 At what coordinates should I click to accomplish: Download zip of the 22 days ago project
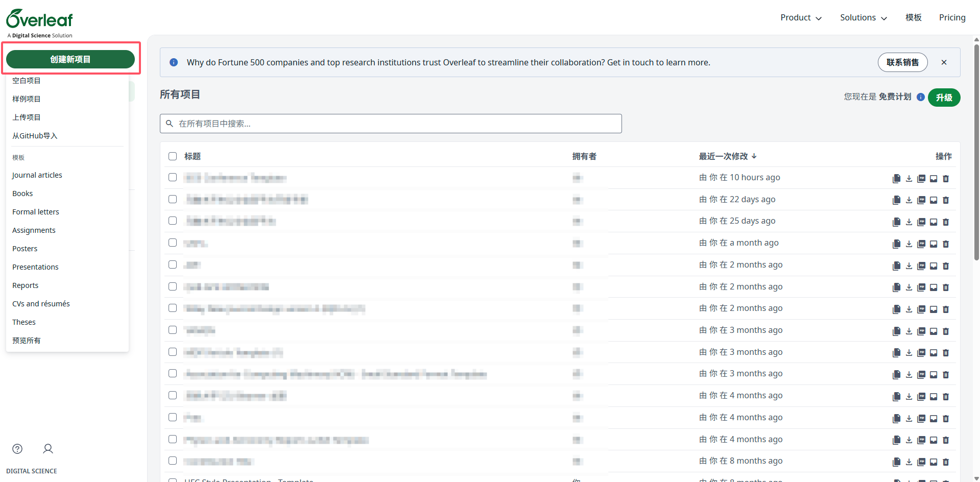pyautogui.click(x=909, y=200)
